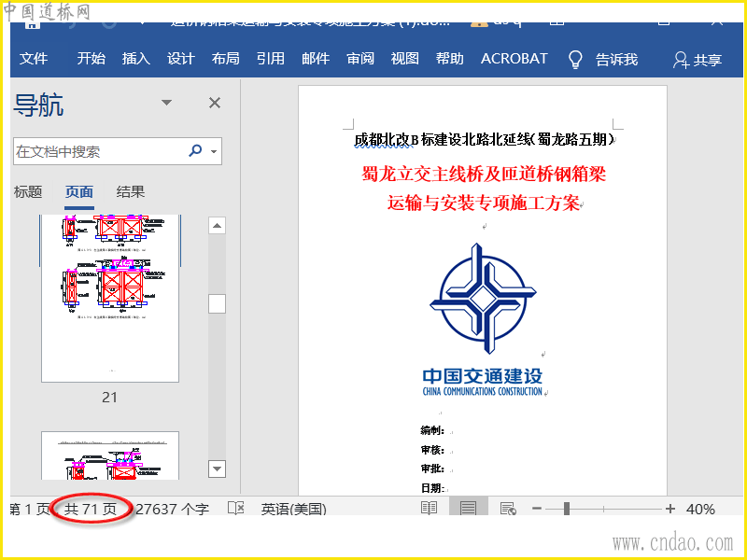Open the 布局 ribbon tab
This screenshot has height=560, width=747.
(225, 59)
